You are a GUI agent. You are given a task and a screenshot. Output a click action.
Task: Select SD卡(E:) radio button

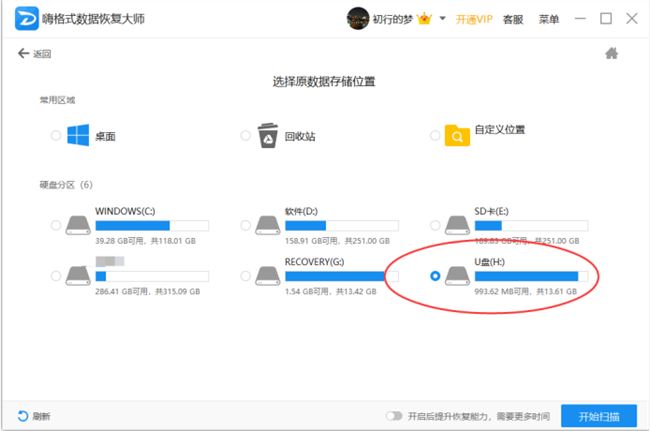pyautogui.click(x=435, y=225)
